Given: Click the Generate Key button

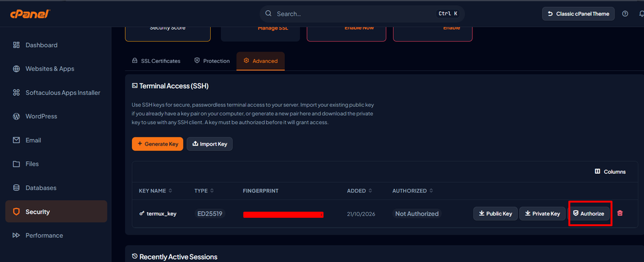Looking at the screenshot, I should click(157, 144).
